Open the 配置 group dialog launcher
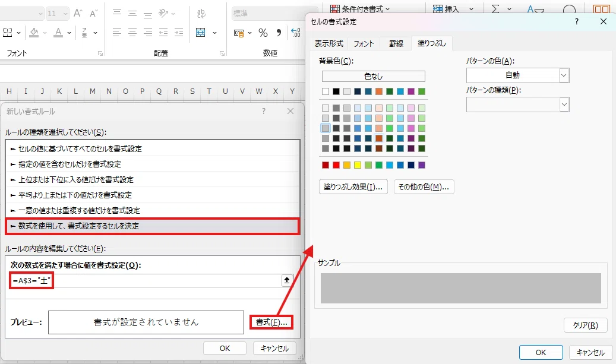This screenshot has height=364, width=616. click(x=222, y=53)
